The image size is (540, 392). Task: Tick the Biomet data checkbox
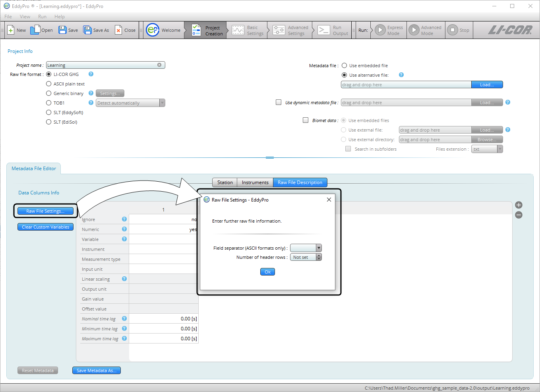[306, 120]
